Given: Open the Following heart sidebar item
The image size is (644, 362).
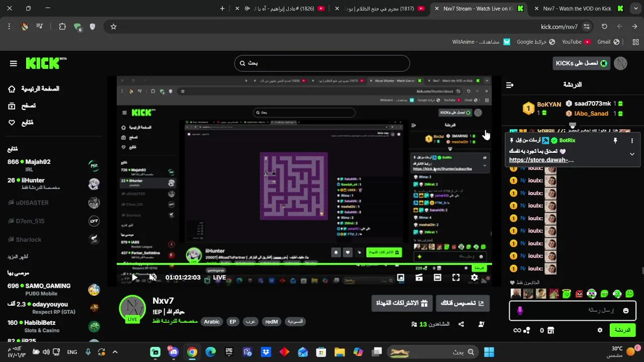Looking at the screenshot, I should point(12,122).
